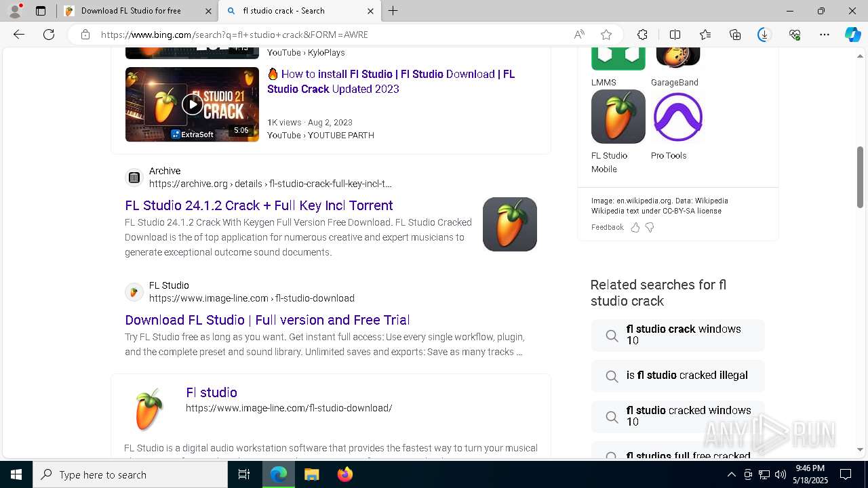Open Read aloud in address bar
Image resolution: width=868 pixels, height=488 pixels.
(x=579, y=35)
